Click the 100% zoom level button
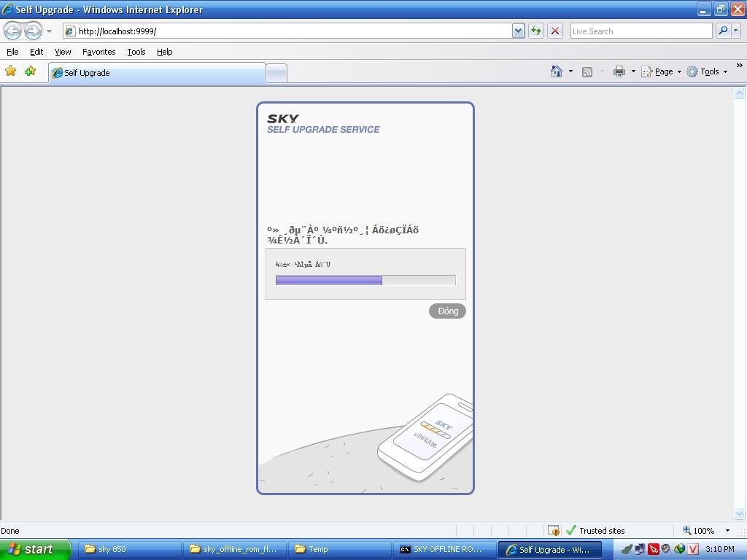The image size is (747, 560). click(698, 531)
